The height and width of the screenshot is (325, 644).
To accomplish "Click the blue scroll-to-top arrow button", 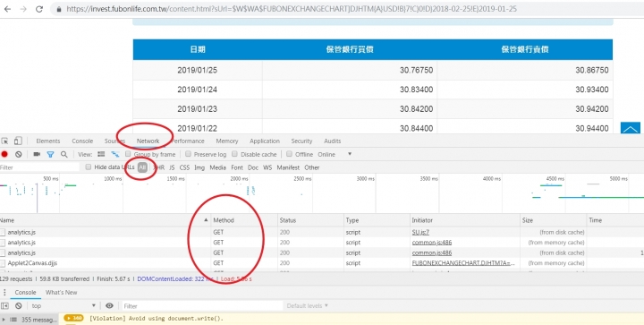I will (631, 128).
